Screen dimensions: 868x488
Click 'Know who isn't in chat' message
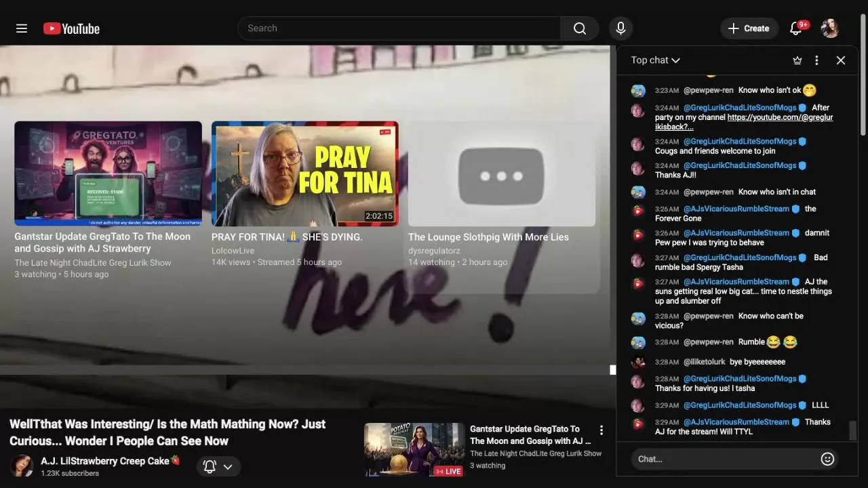pos(776,192)
